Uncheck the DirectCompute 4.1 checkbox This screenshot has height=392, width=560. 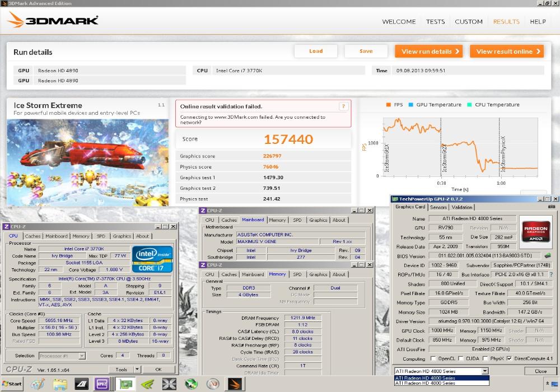(x=509, y=358)
